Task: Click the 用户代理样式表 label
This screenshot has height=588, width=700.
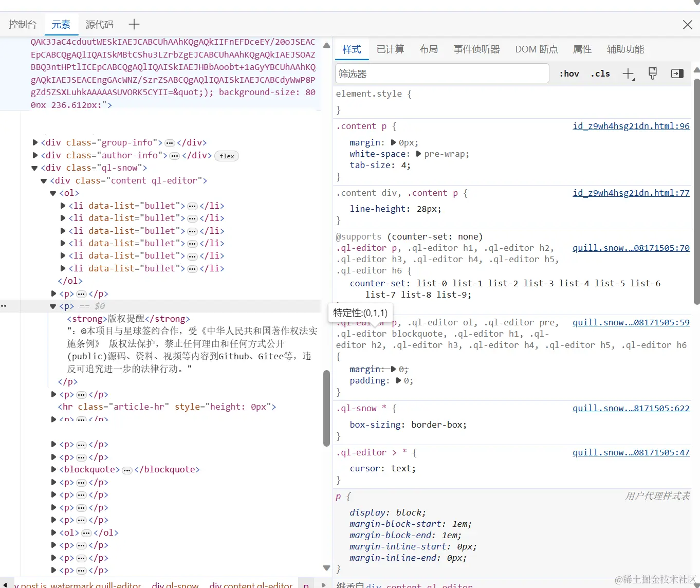Action: pyautogui.click(x=657, y=496)
